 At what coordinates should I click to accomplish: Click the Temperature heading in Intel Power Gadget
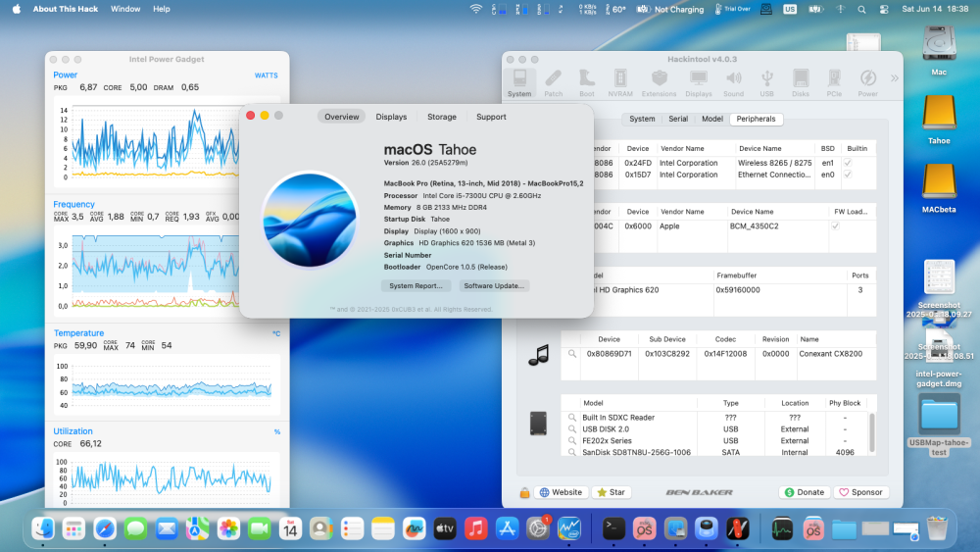coord(78,333)
